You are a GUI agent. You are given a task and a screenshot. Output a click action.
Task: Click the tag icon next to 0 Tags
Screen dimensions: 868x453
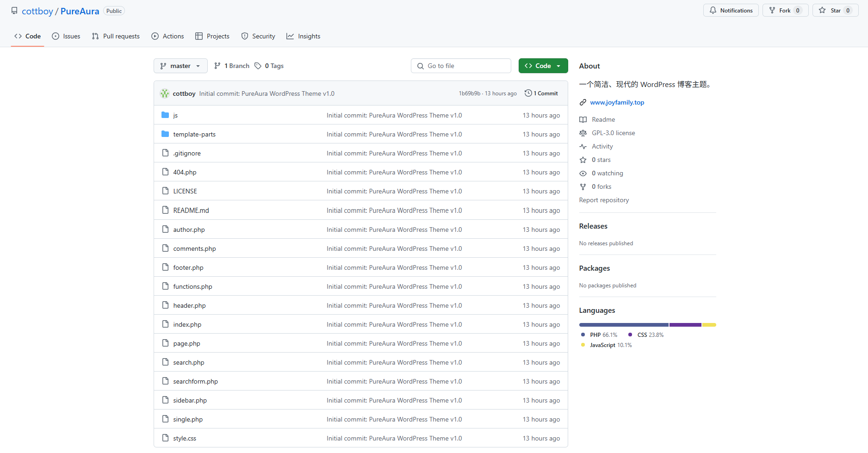pos(258,66)
